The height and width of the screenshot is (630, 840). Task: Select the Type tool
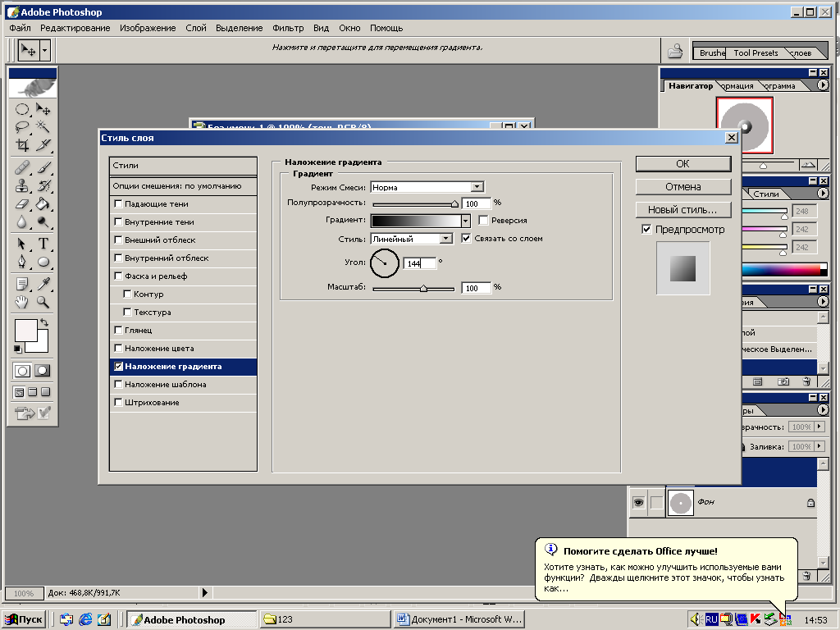coord(43,244)
